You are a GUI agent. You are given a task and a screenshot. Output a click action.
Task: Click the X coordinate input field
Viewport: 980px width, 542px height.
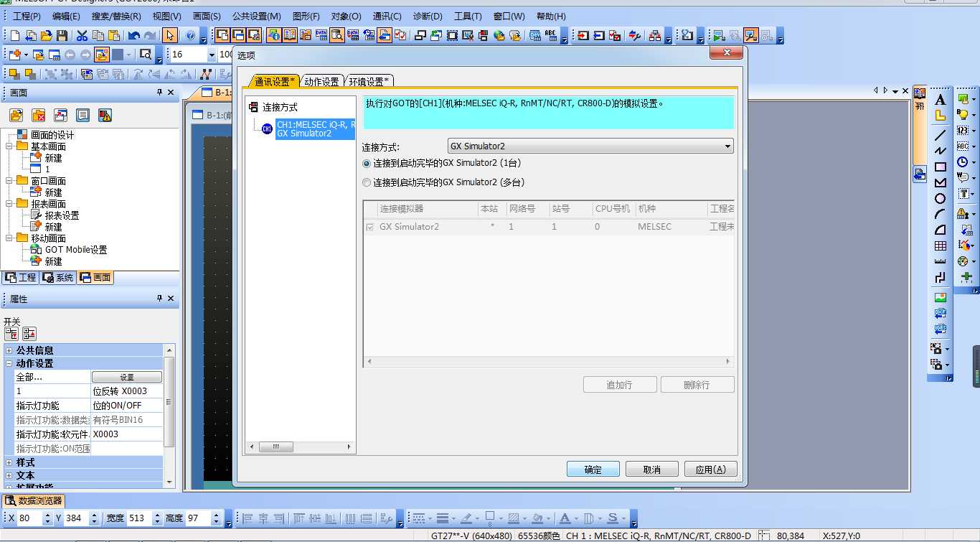point(30,518)
